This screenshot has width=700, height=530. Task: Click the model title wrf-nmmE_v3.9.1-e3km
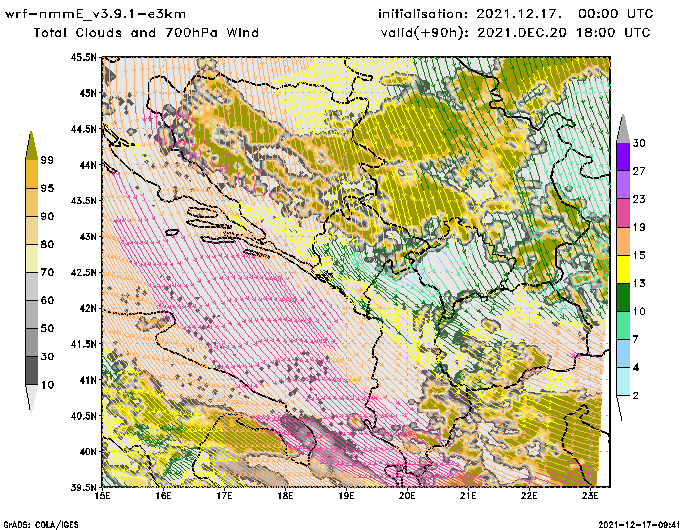[95, 14]
